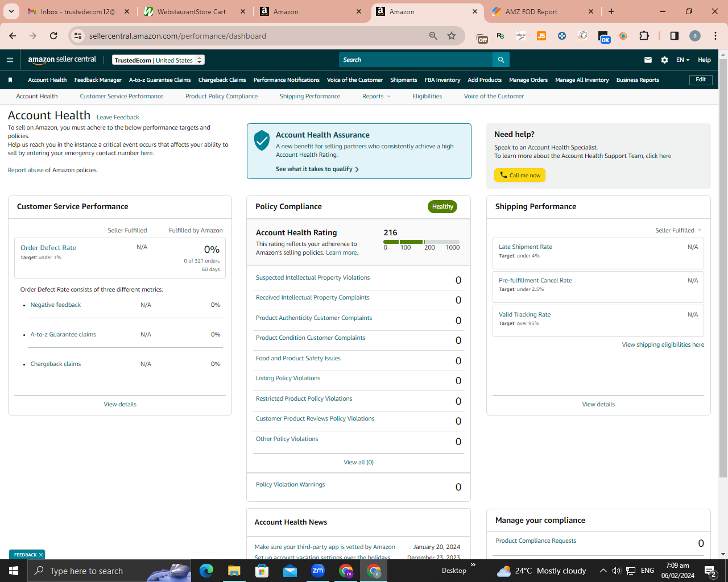Click the Windows taskbar search box
This screenshot has width=728, height=582.
pyautogui.click(x=109, y=571)
